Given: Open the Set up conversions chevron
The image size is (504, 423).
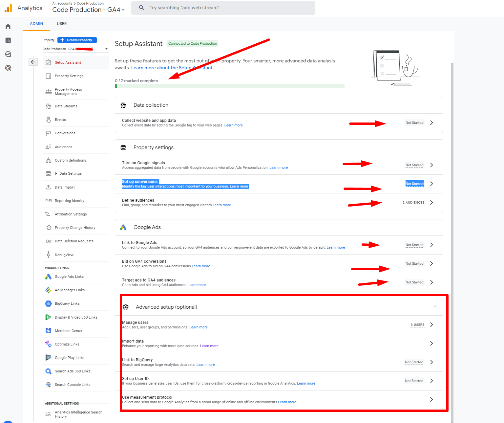Looking at the screenshot, I should 431,184.
